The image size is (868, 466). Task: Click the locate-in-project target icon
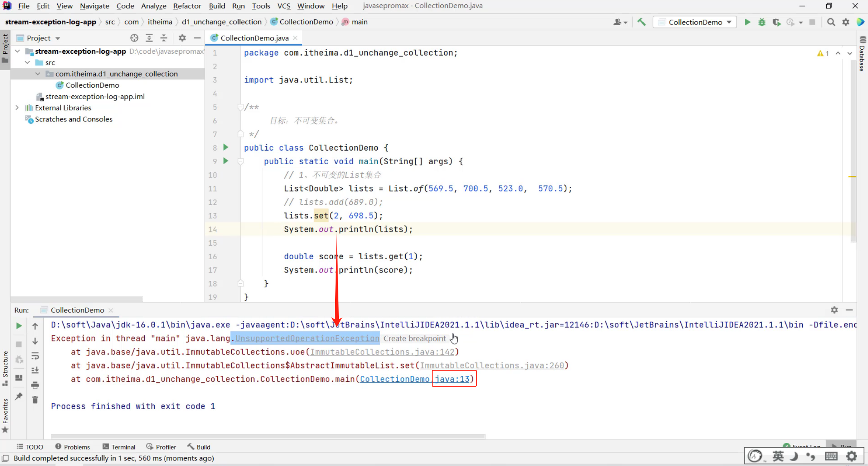(134, 38)
